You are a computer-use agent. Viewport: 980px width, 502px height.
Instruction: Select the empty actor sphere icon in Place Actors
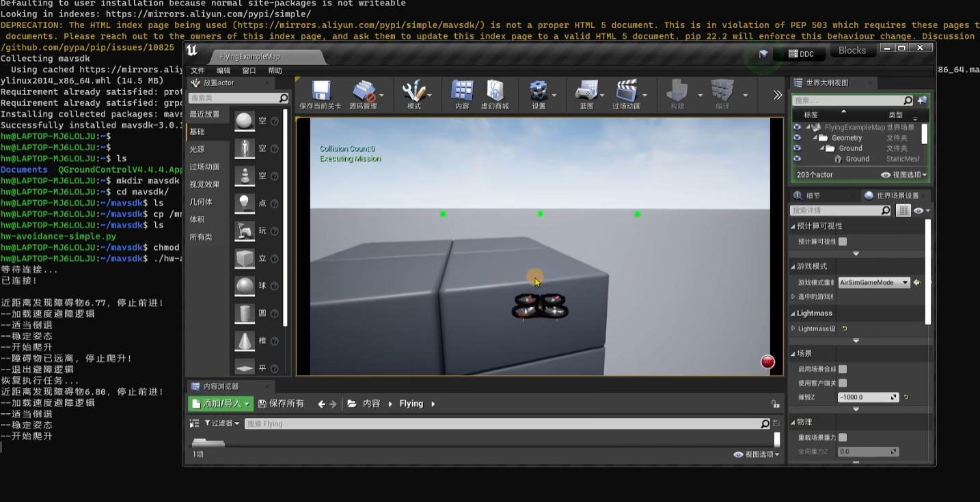click(244, 121)
